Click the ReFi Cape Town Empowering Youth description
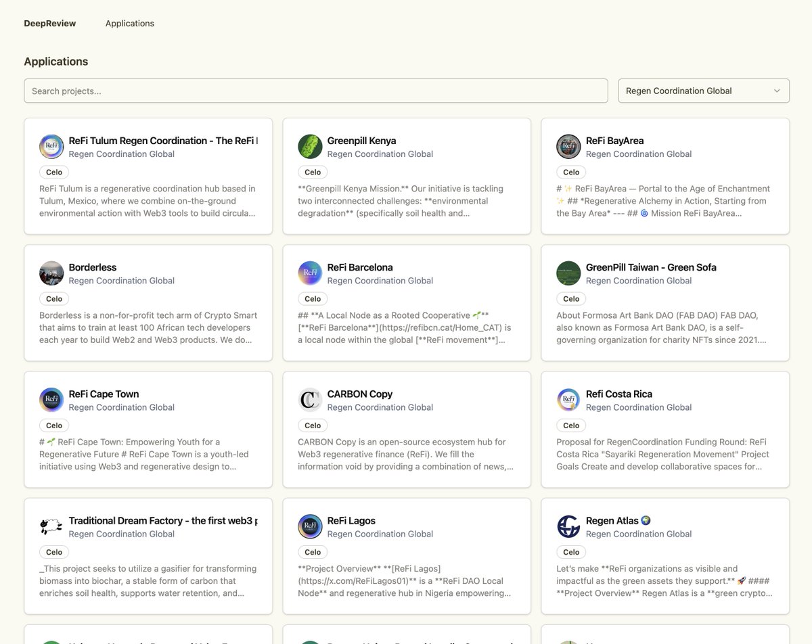812x644 pixels. pyautogui.click(x=148, y=454)
